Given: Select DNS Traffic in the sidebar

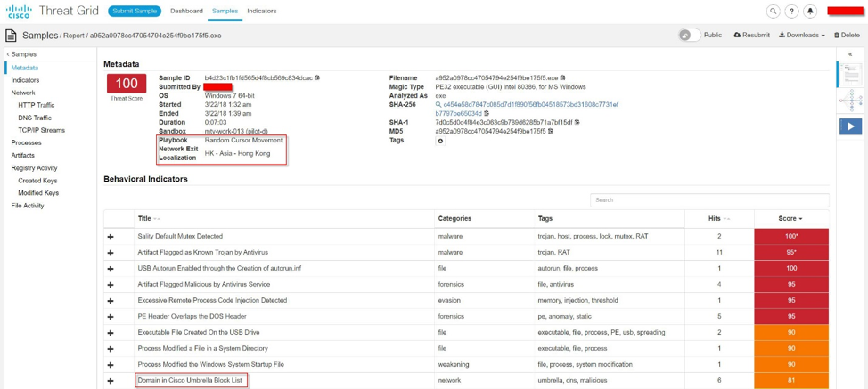Looking at the screenshot, I should pyautogui.click(x=35, y=118).
